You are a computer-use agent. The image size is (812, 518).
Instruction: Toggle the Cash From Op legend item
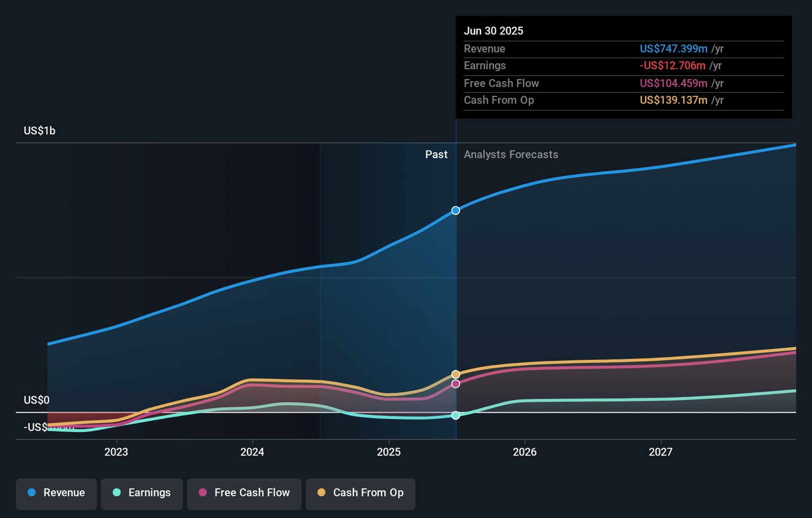click(x=360, y=493)
